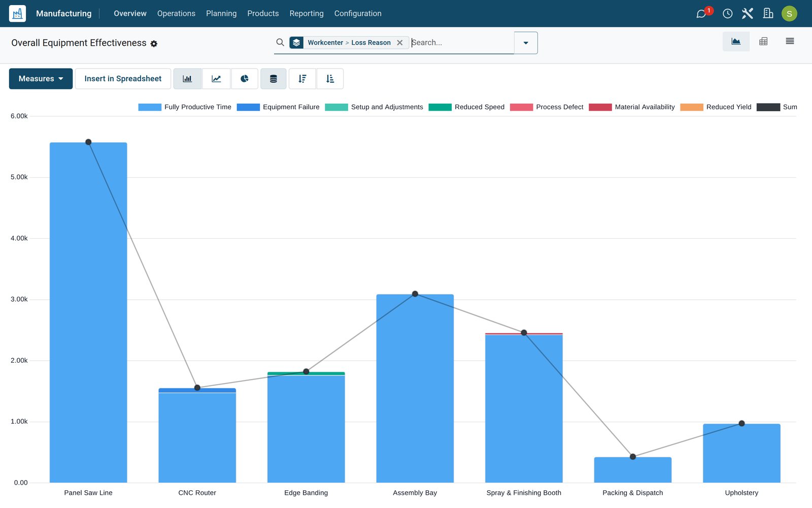This screenshot has width=812, height=508.
Task: Switch to list view
Action: coord(790,41)
